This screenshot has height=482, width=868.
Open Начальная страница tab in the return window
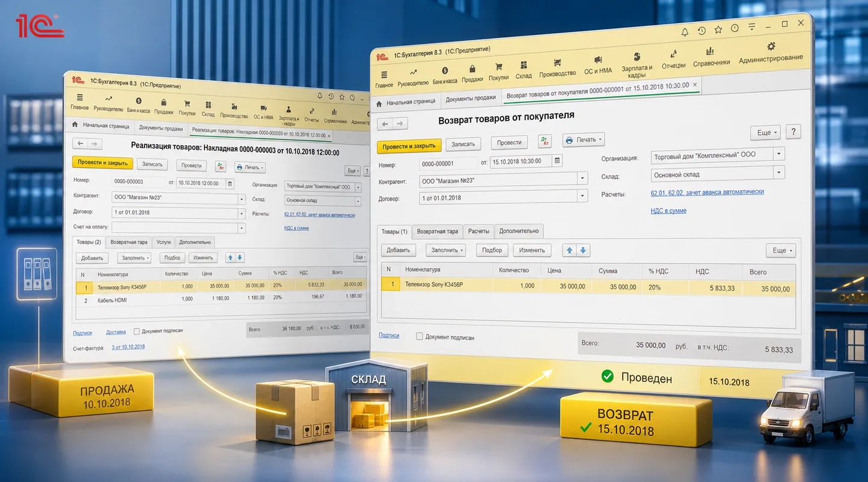[x=406, y=102]
